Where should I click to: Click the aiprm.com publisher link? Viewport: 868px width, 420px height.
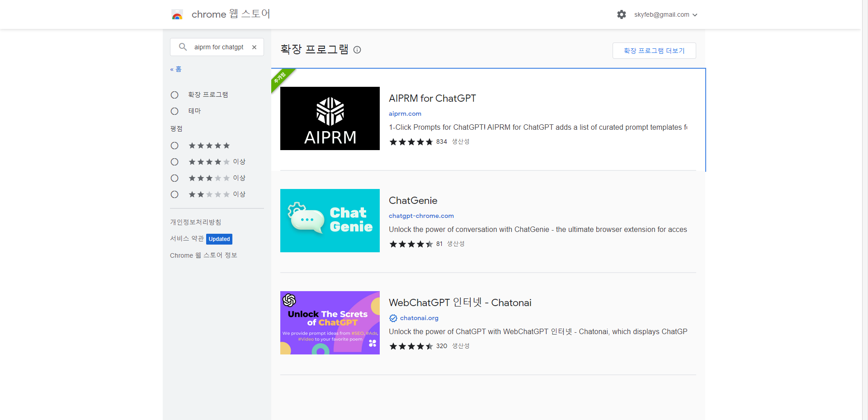(x=405, y=113)
